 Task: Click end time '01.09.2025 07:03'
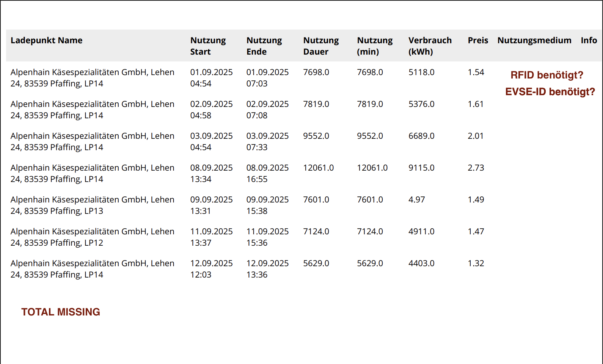pos(268,78)
